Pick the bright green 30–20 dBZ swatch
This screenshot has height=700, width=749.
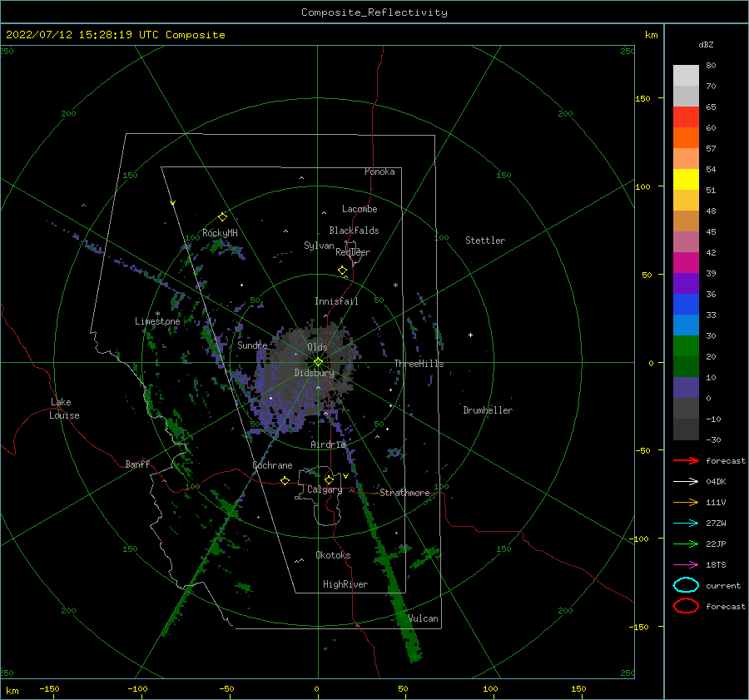[x=686, y=346]
